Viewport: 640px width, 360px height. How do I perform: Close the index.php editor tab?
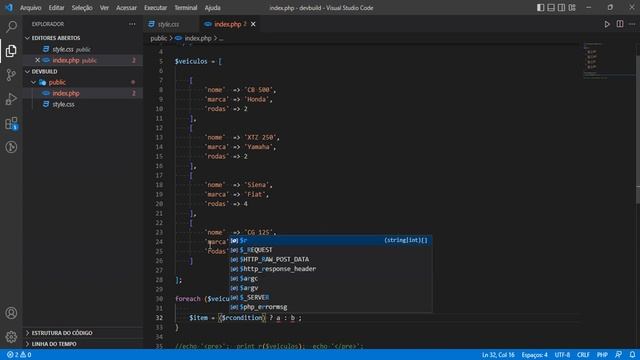[253, 24]
